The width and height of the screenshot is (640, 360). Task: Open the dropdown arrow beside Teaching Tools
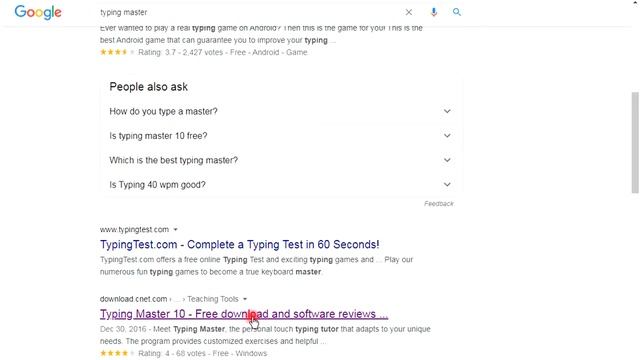coord(245,299)
